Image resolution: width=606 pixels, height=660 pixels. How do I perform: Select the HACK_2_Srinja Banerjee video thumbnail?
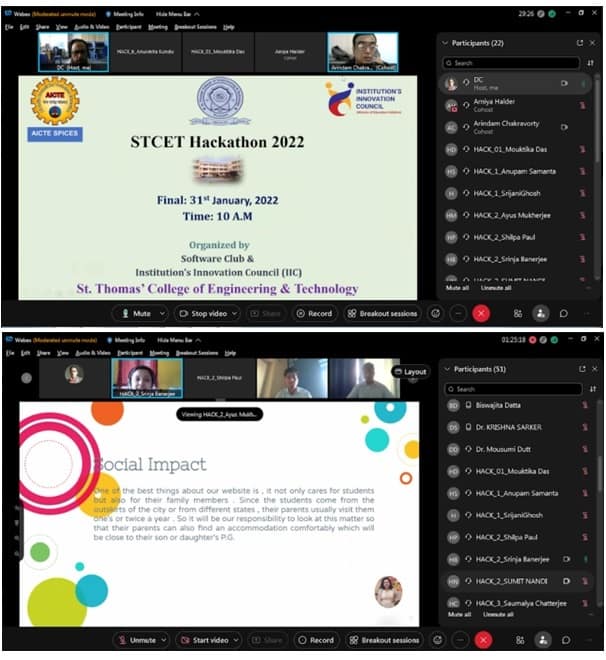(147, 378)
